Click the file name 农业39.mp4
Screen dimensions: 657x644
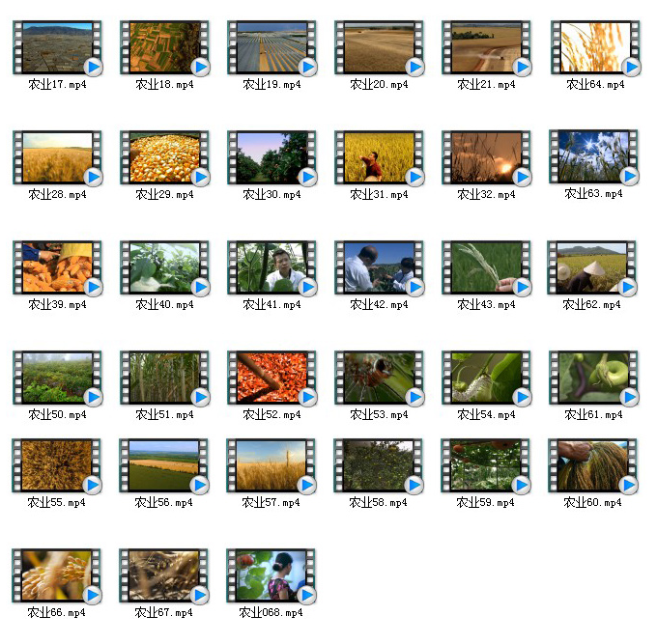pyautogui.click(x=57, y=305)
